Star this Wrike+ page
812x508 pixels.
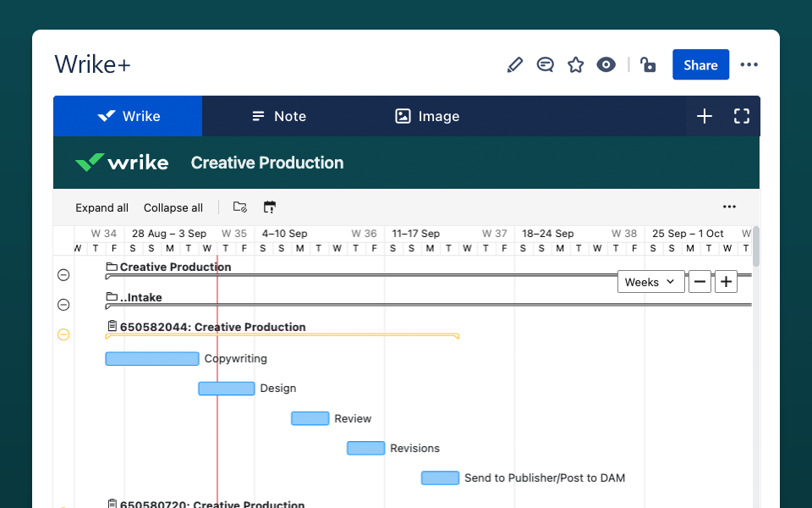pos(575,65)
